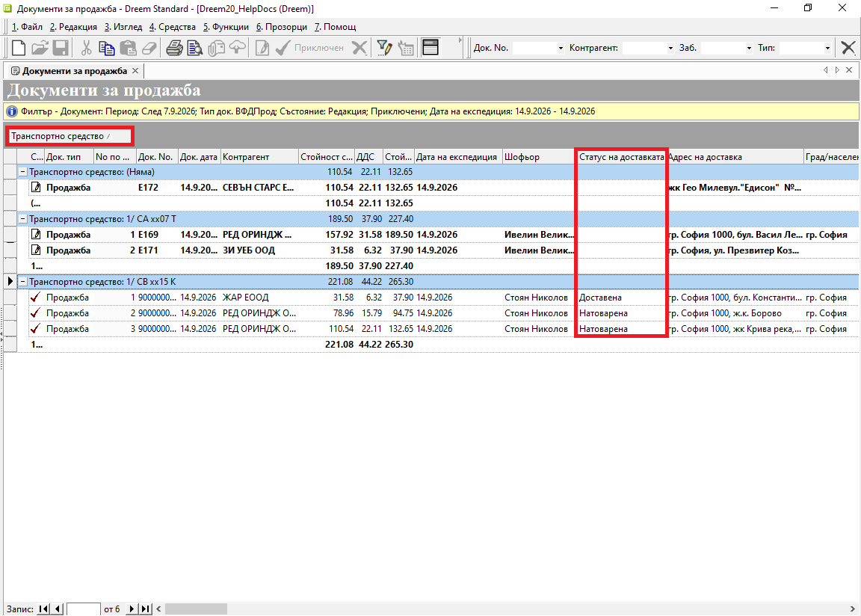
Task: Collapse the 1/ CA xx07 T vehicle group
Action: (23, 219)
